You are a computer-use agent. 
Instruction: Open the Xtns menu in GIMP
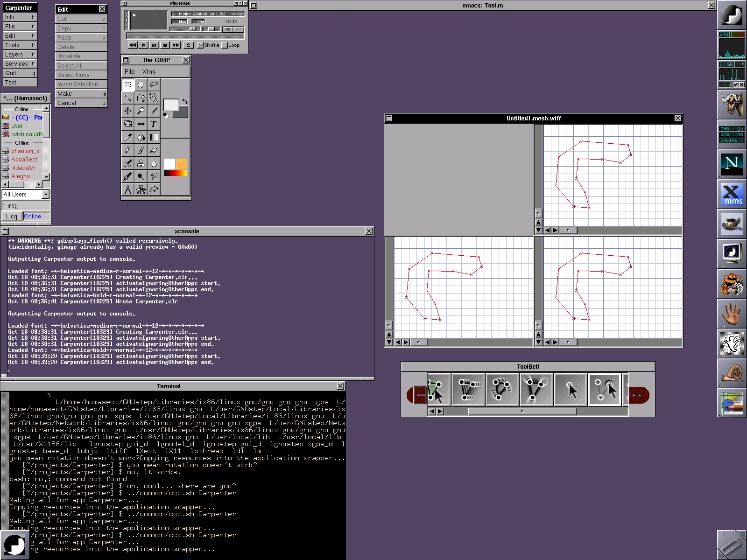click(148, 72)
